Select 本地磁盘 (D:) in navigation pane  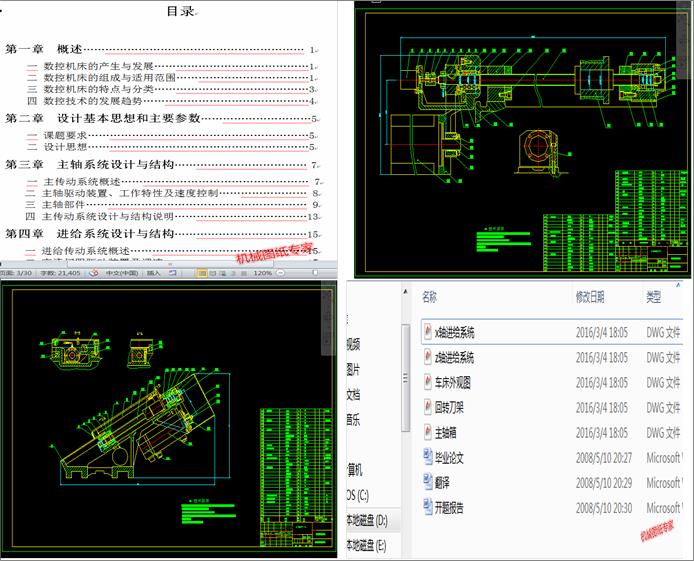367,520
